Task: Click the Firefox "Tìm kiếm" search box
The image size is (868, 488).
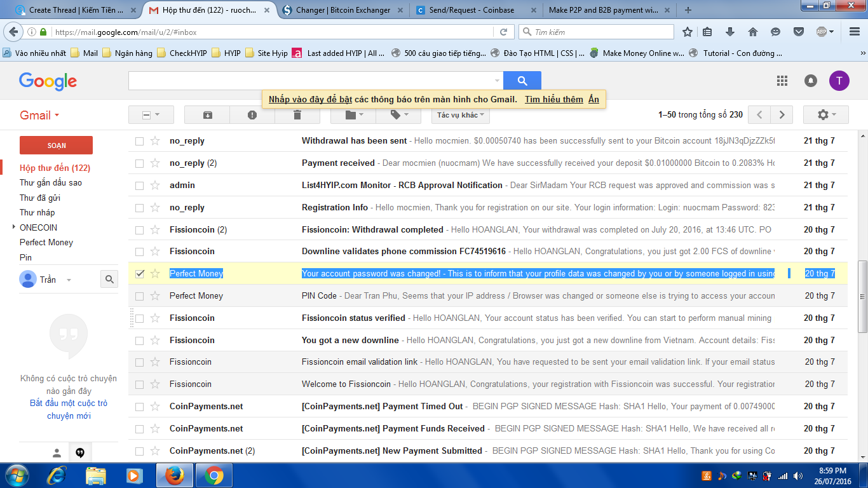Action: click(x=596, y=32)
